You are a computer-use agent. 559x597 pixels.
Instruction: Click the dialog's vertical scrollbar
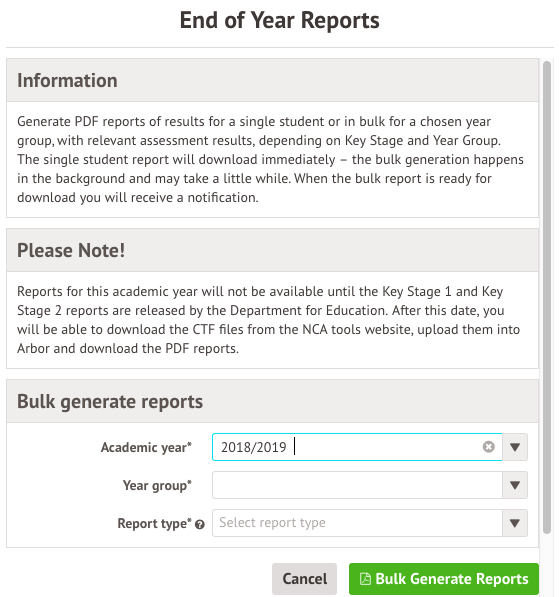[547, 297]
